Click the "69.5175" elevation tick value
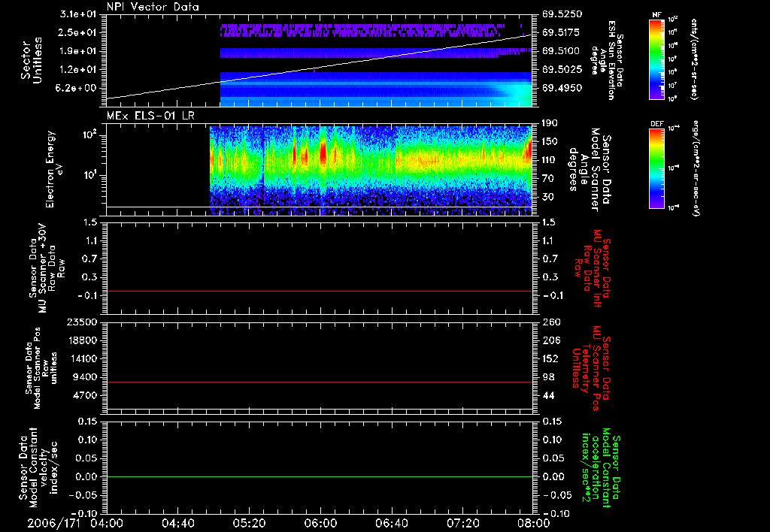770x532 pixels. point(562,32)
